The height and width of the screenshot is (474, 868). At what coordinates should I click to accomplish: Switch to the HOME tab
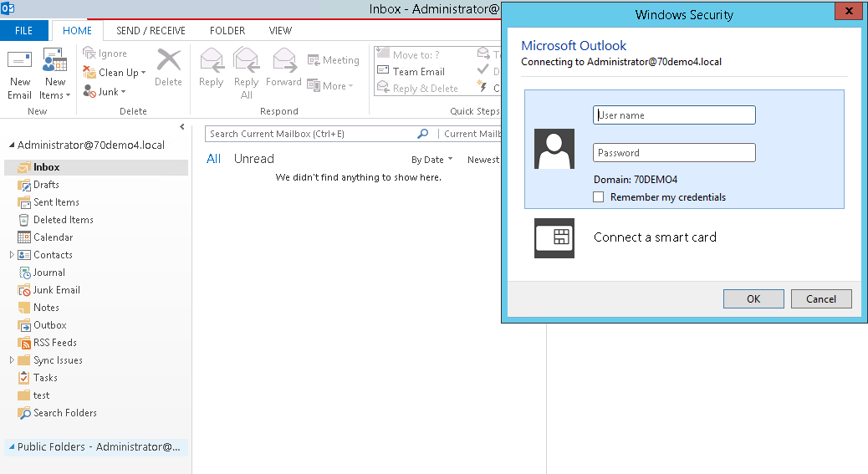pos(77,30)
